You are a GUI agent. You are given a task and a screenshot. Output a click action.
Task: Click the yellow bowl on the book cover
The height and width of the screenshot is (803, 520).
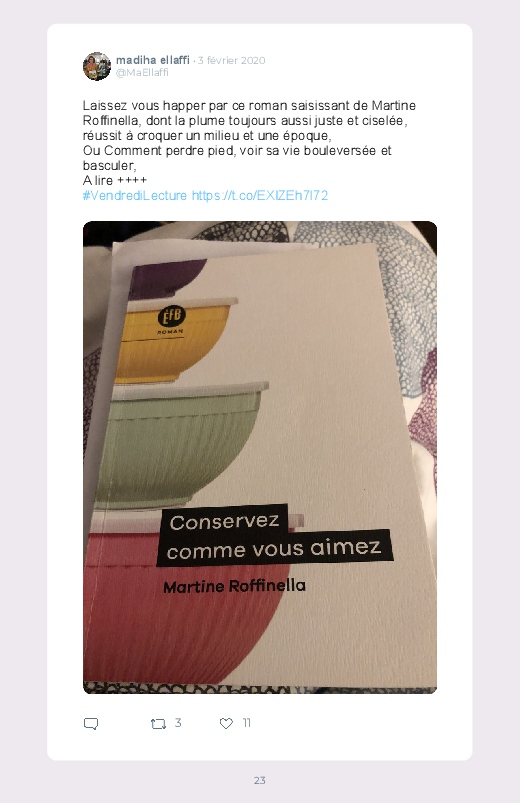point(174,341)
